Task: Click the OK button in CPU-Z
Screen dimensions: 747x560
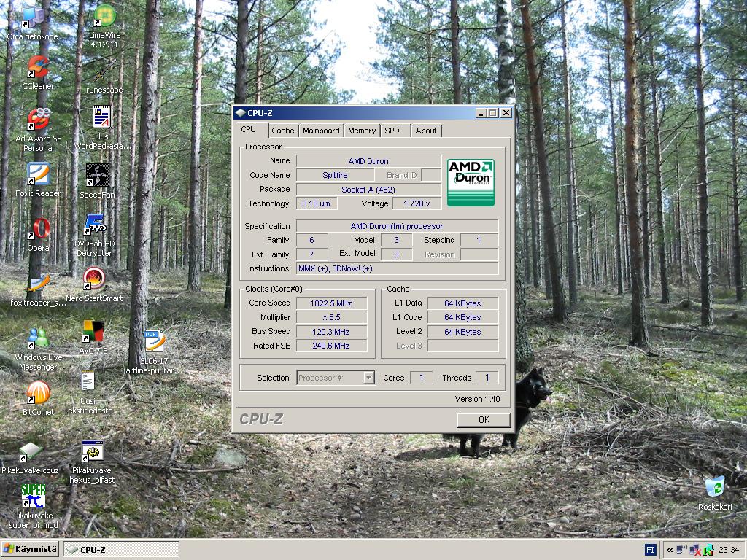Action: pyautogui.click(x=484, y=419)
